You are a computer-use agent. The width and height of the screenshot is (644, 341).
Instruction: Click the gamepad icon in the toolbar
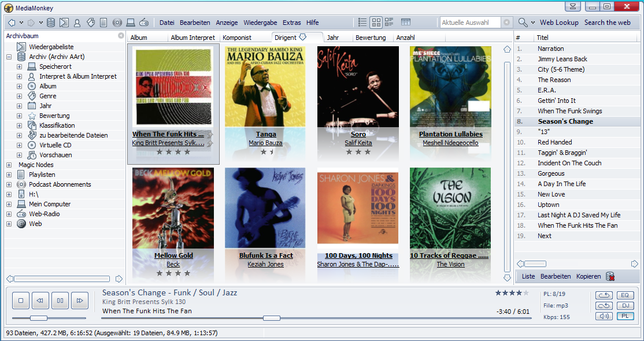[143, 23]
